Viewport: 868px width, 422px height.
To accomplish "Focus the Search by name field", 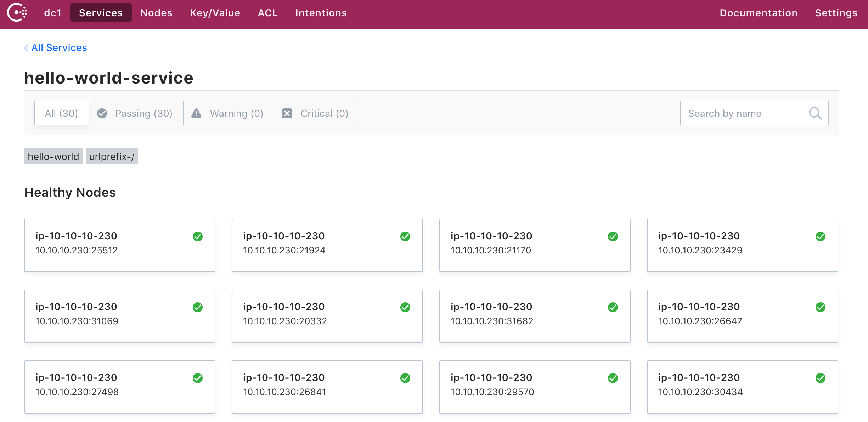I will pyautogui.click(x=740, y=113).
